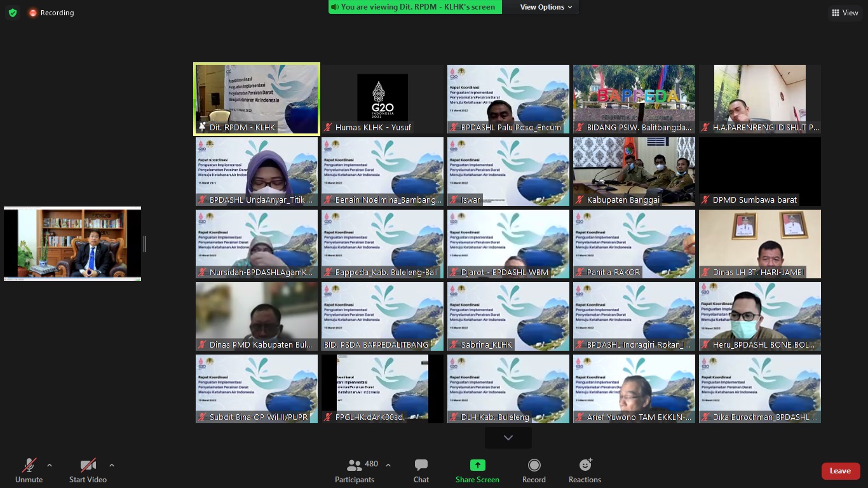The image size is (868, 488).
Task: Start recording with the Record button
Action: pos(534,471)
